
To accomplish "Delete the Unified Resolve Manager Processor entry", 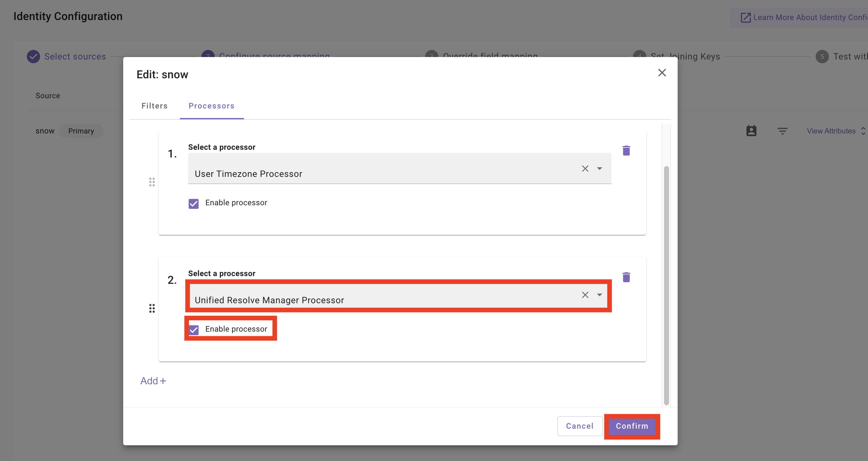I will coord(626,277).
